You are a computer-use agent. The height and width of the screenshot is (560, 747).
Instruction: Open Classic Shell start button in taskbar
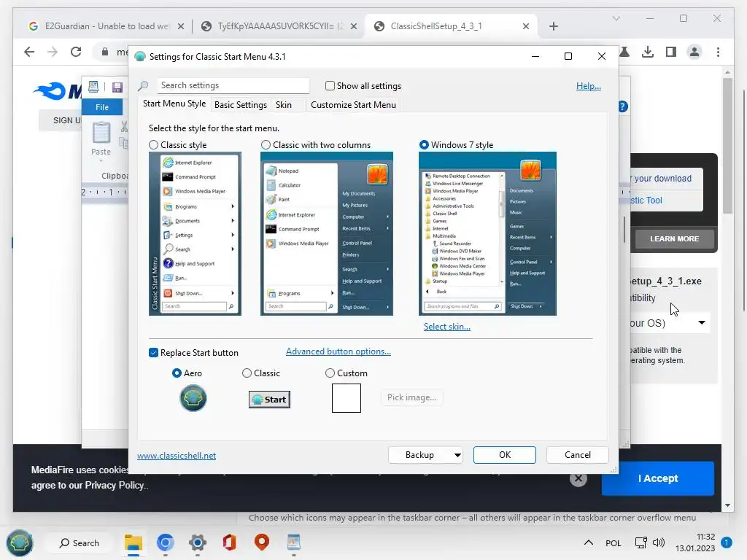point(20,542)
